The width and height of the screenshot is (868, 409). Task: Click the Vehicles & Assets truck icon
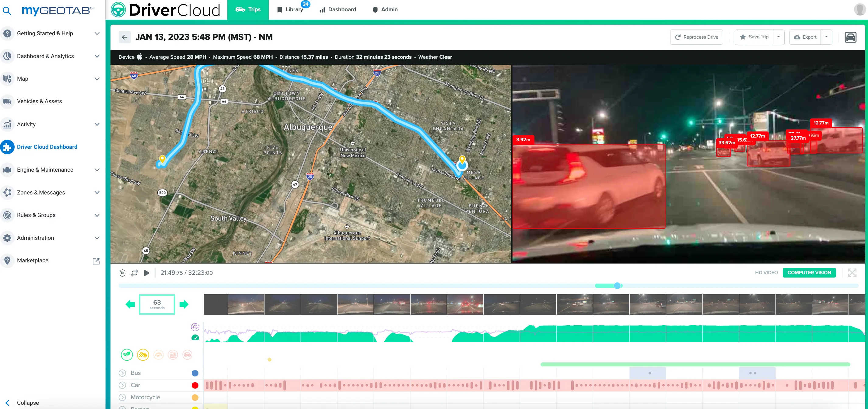pos(7,101)
